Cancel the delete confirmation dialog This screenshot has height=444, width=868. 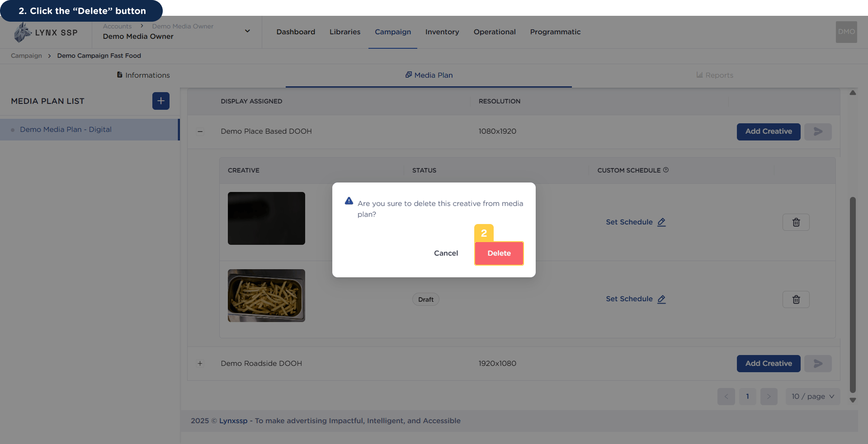[446, 253]
